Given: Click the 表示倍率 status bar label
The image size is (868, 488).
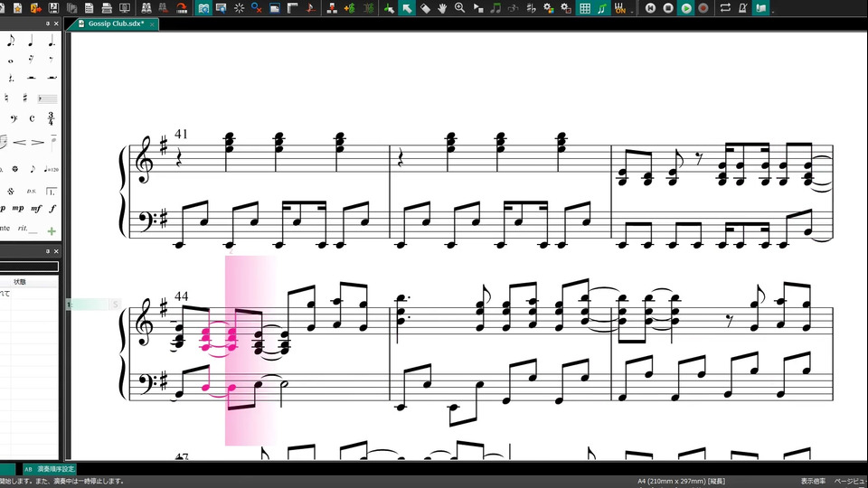Looking at the screenshot, I should tap(813, 482).
